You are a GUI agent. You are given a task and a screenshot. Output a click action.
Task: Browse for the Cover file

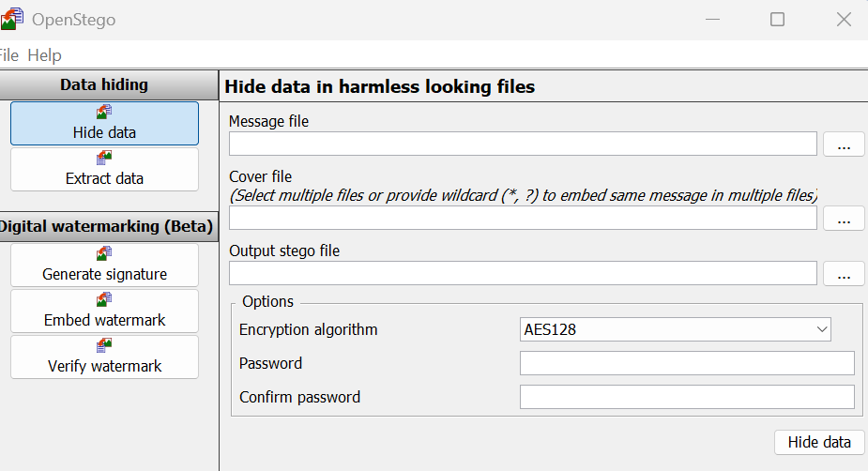coord(844,219)
